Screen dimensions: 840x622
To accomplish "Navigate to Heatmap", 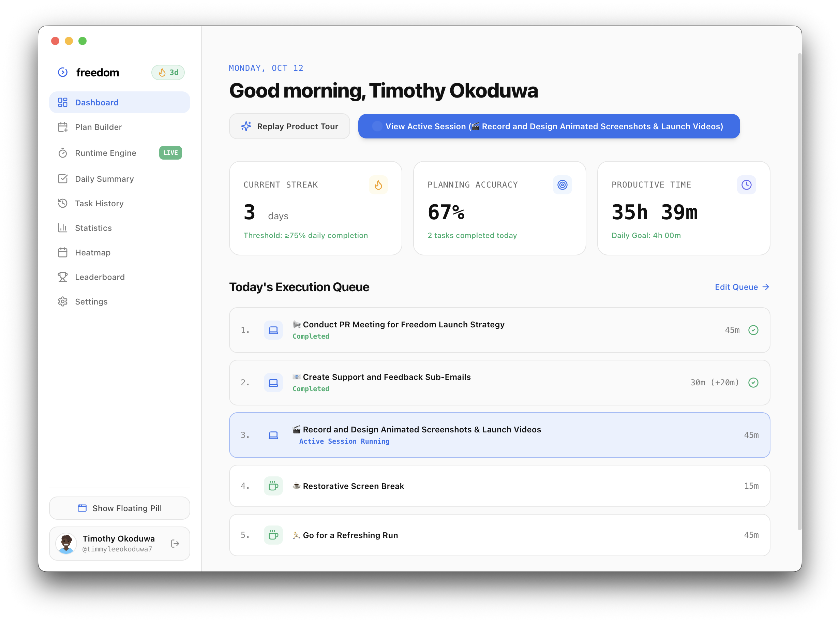I will 120,253.
